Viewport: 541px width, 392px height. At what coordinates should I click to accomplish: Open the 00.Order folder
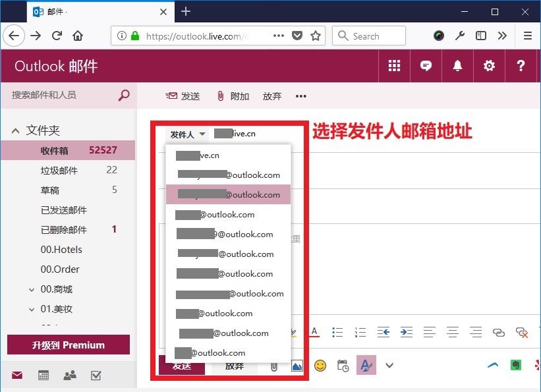click(68, 269)
